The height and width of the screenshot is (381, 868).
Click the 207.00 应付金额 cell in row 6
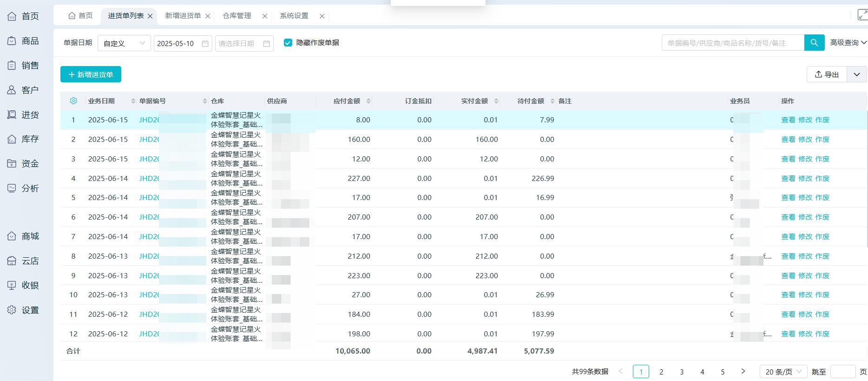(359, 217)
